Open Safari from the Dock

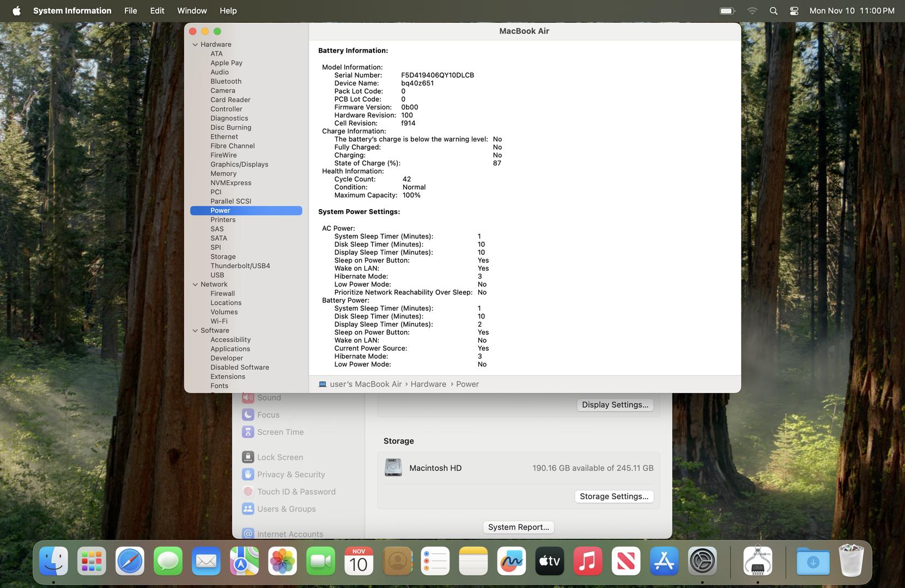pyautogui.click(x=130, y=561)
